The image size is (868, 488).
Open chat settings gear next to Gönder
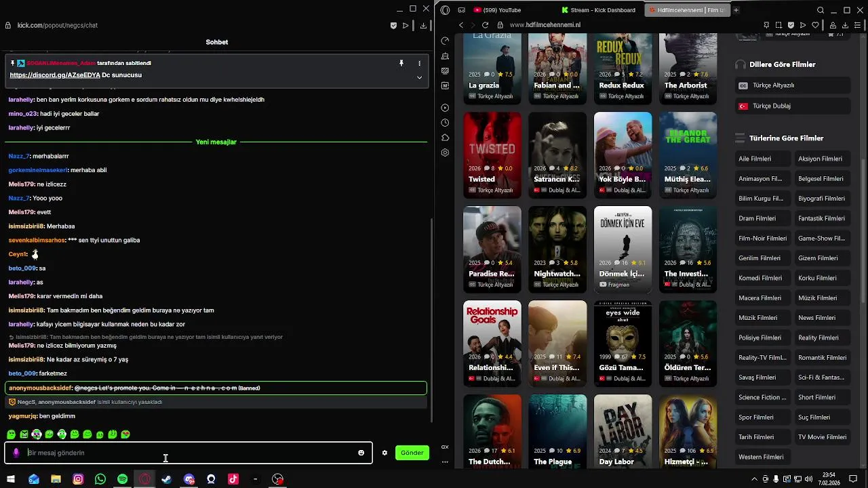(x=384, y=453)
